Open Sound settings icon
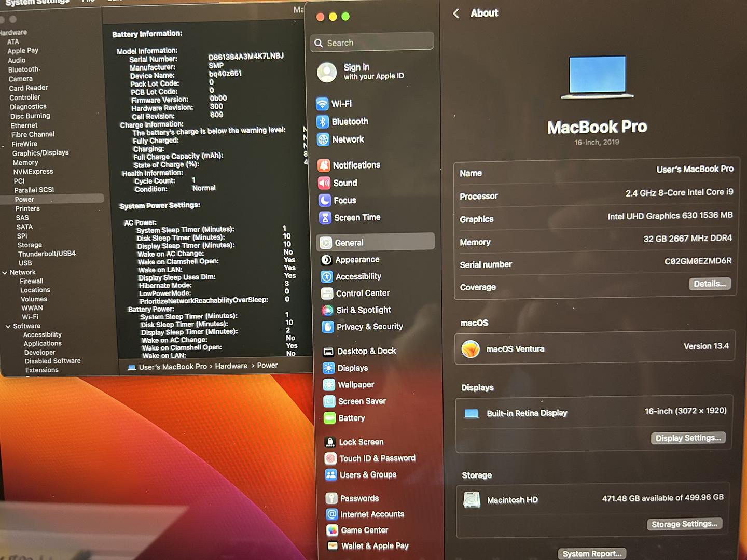This screenshot has width=747, height=560. coord(324,183)
